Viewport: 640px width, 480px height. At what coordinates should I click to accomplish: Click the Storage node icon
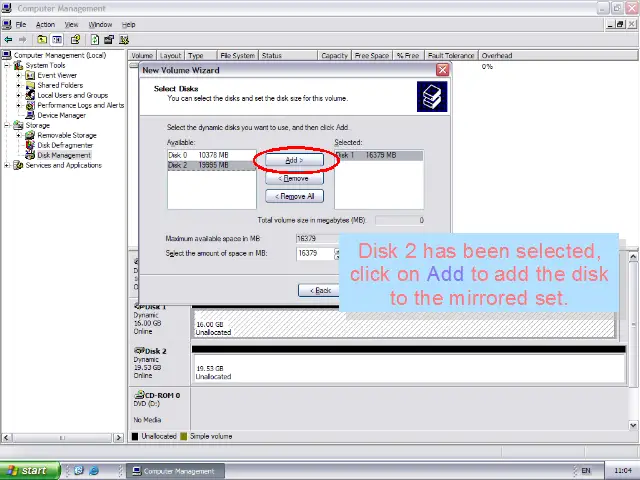[18, 125]
